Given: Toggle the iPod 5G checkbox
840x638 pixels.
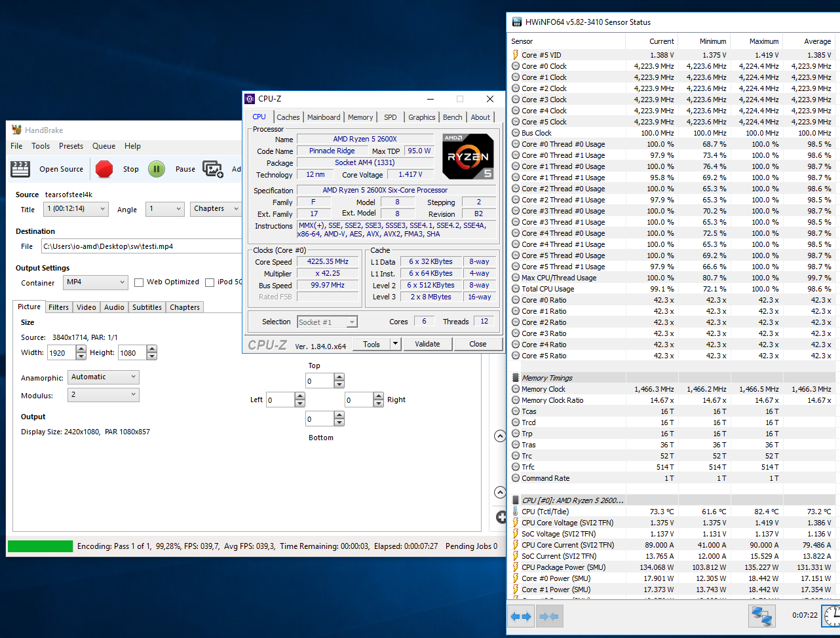Looking at the screenshot, I should 210,282.
